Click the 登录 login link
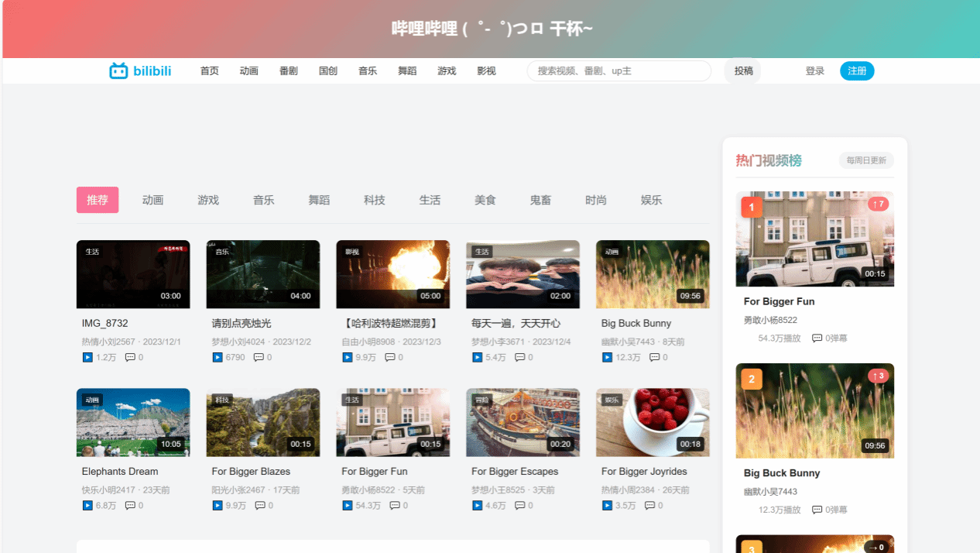 (x=814, y=71)
